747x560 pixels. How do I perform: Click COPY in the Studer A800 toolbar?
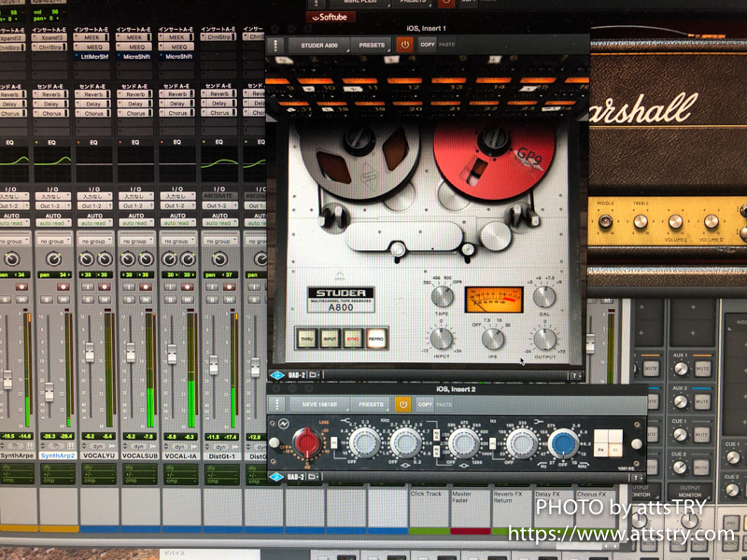pos(428,44)
